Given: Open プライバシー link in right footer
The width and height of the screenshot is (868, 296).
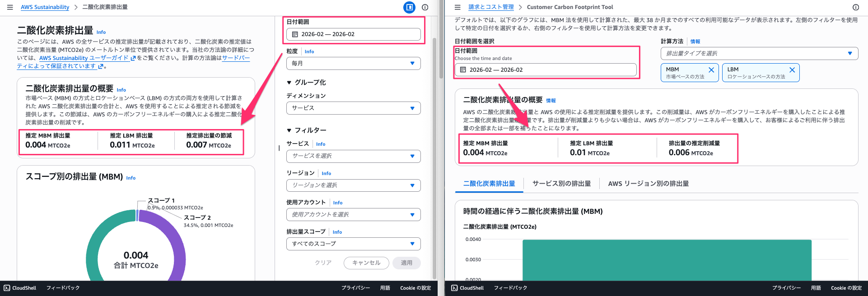Looking at the screenshot, I should [786, 288].
